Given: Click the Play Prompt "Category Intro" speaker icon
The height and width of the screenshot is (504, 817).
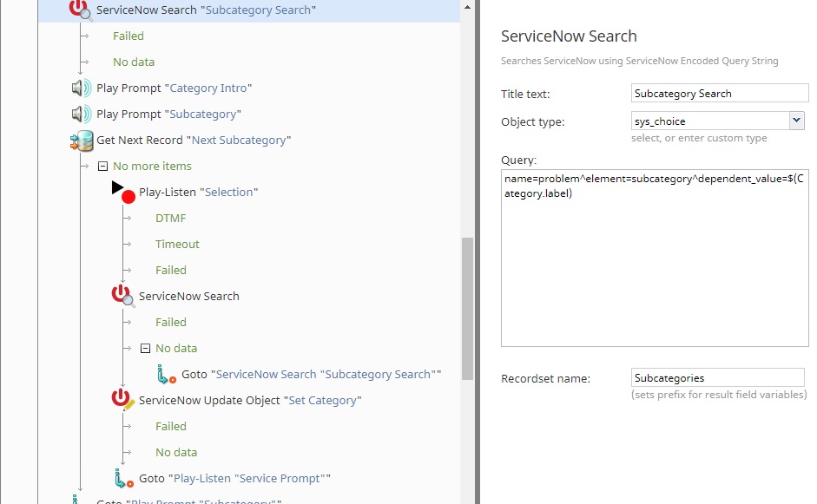Looking at the screenshot, I should pos(82,88).
